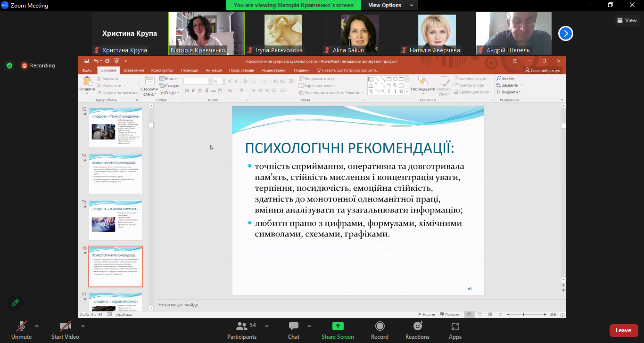Expand arrow next to Chat

[x=309, y=326]
